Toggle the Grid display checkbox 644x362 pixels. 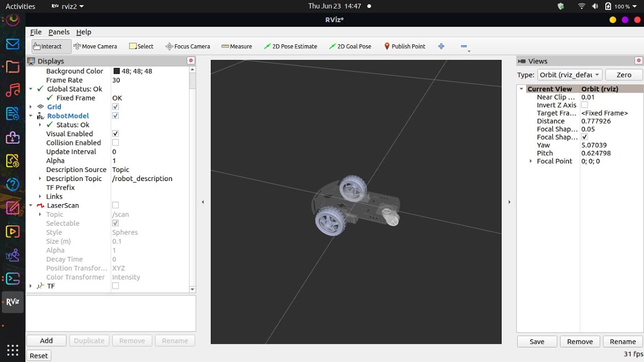[115, 107]
